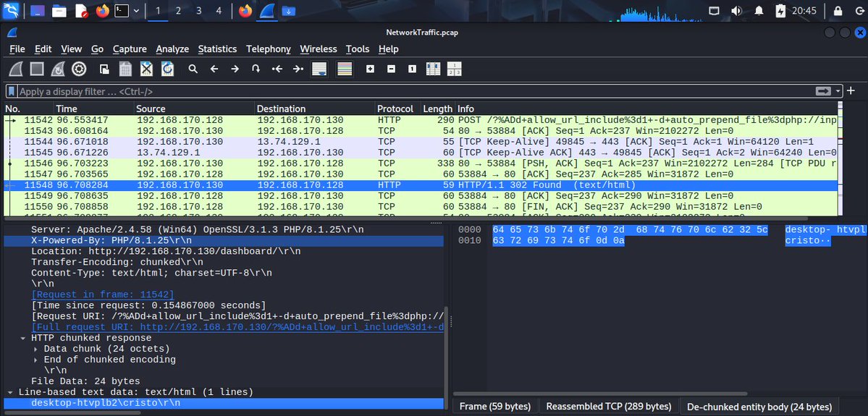Find a packet with magnifier icon
The height and width of the screenshot is (416, 868).
(x=193, y=69)
